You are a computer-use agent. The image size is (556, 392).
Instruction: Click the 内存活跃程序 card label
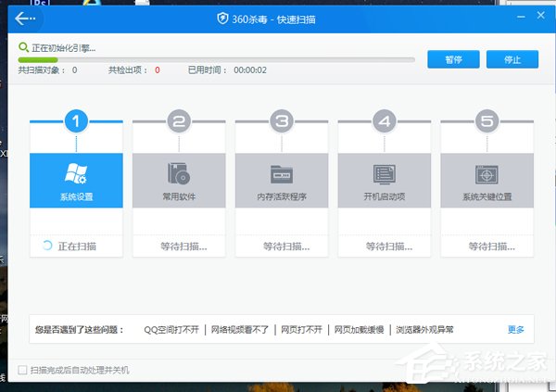pos(282,196)
